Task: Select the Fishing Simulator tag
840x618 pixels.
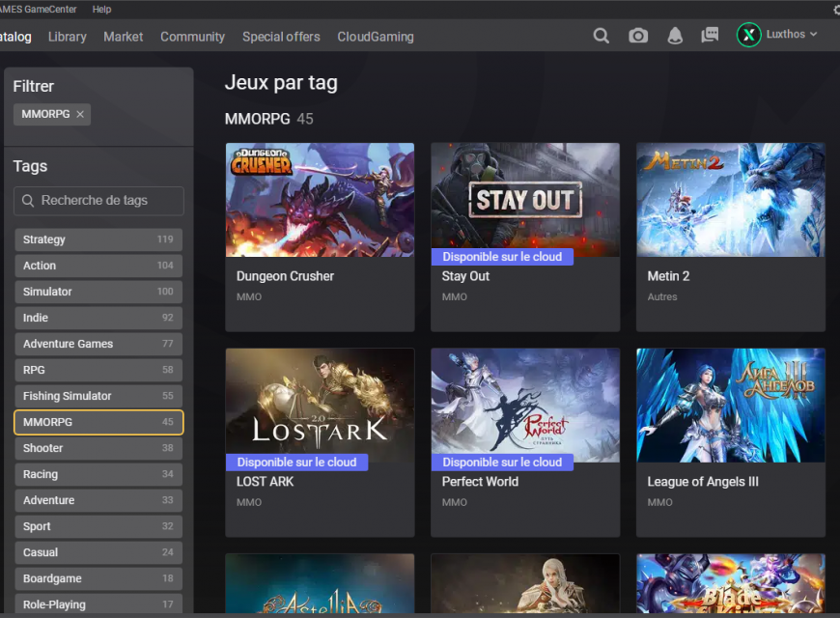Action: (98, 396)
